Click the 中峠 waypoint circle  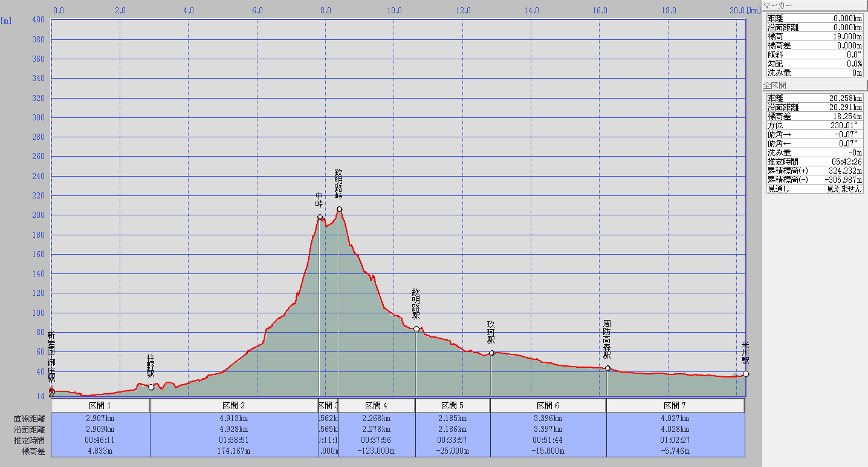point(320,217)
